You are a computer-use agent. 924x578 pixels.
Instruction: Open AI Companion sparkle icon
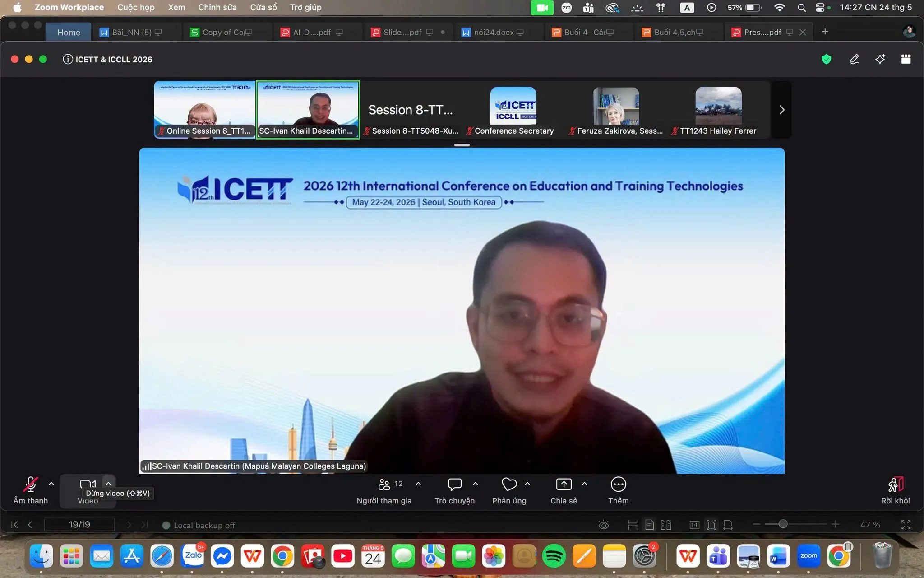(x=880, y=59)
